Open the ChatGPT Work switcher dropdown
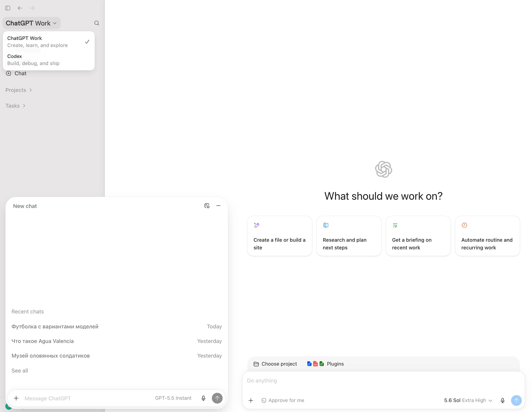 (31, 23)
